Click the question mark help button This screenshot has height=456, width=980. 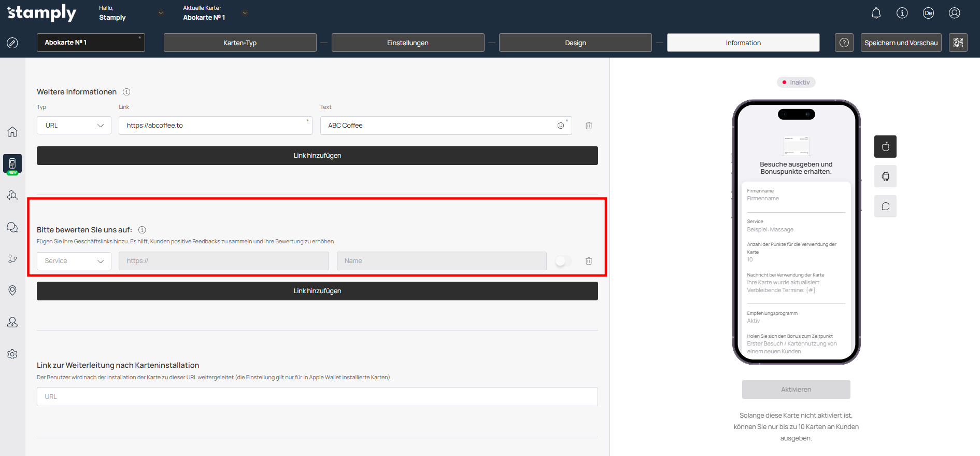[x=844, y=43]
